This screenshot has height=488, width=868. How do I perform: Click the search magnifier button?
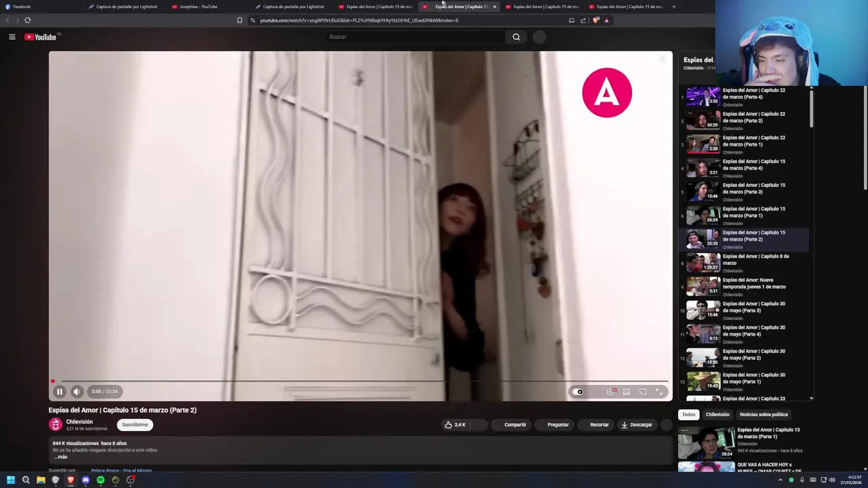click(x=516, y=37)
